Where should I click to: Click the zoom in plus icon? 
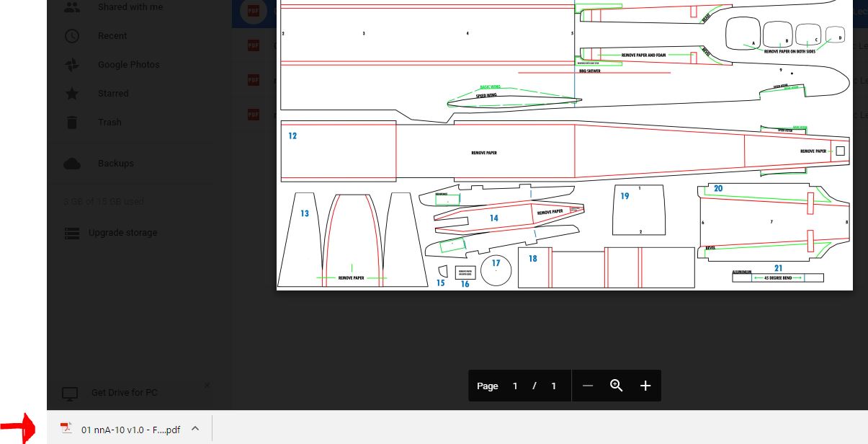coord(645,386)
